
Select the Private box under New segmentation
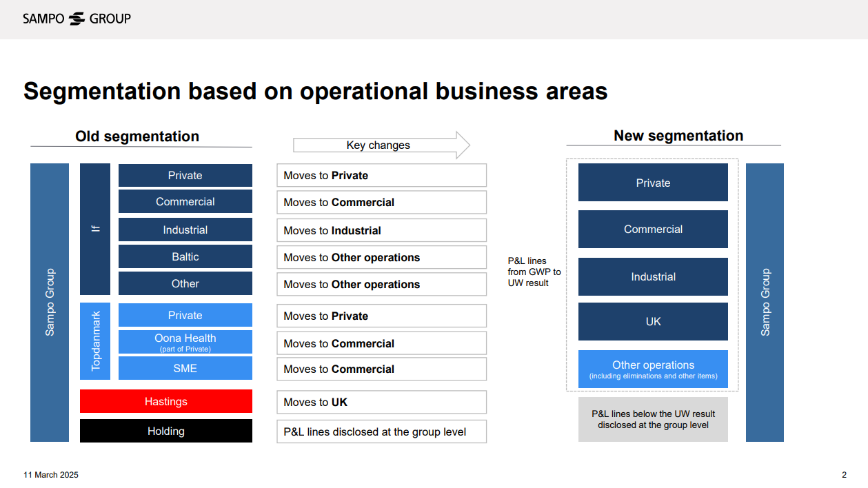pos(653,183)
